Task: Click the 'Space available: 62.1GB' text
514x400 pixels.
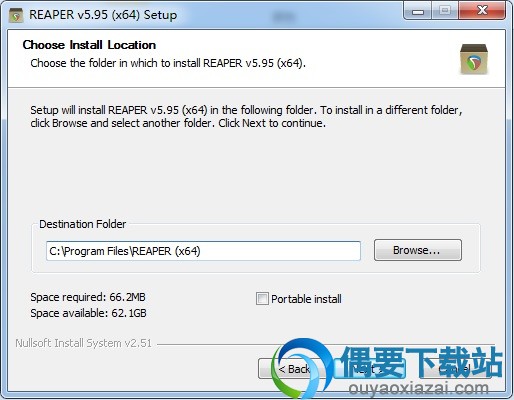Action: click(x=88, y=313)
